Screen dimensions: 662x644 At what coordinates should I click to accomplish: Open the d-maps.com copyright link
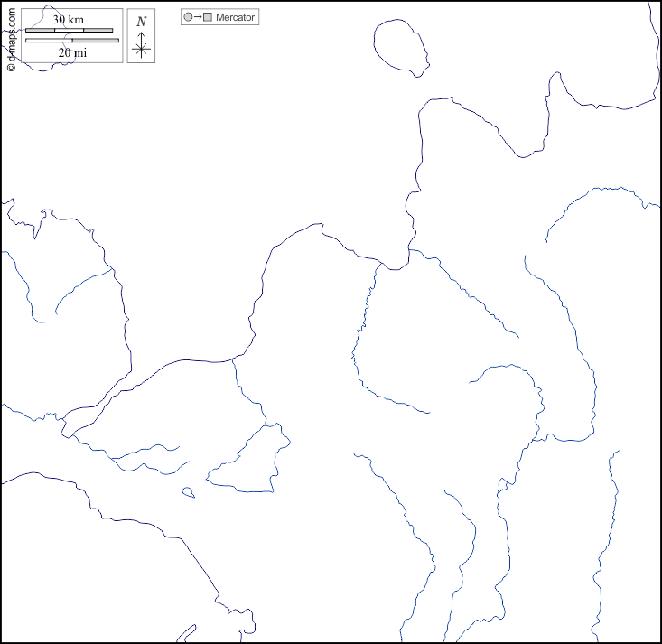pyautogui.click(x=11, y=37)
